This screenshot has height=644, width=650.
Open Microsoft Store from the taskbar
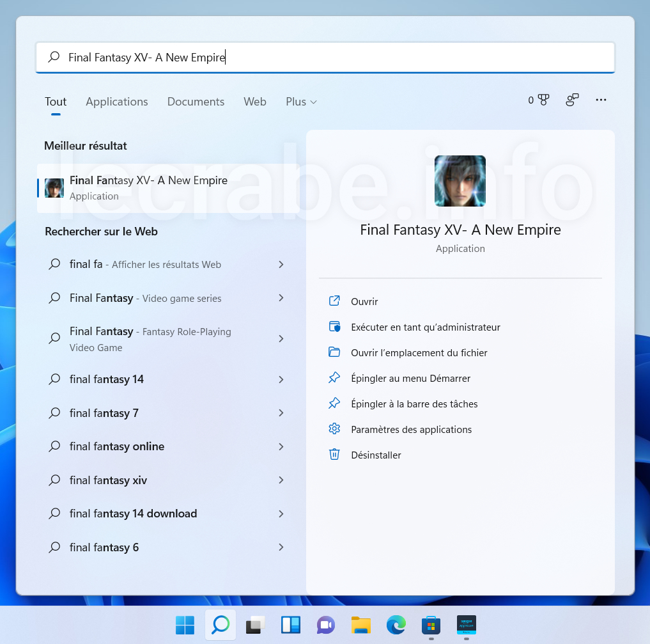coord(431,625)
